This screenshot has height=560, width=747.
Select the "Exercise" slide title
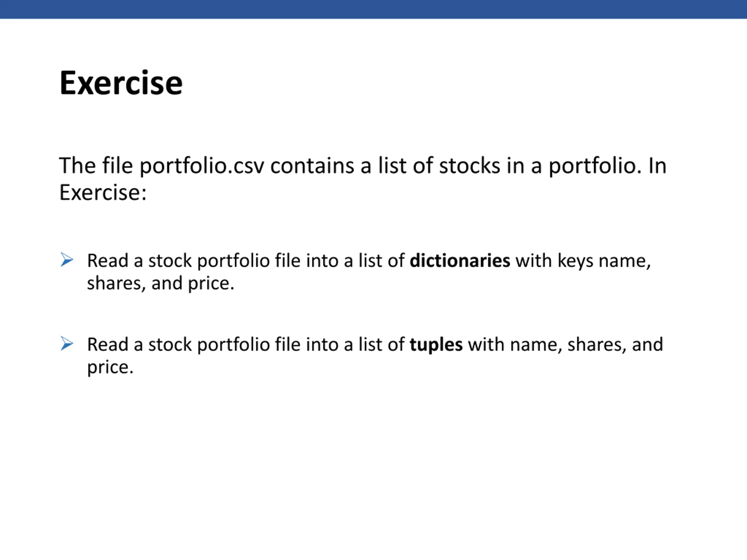click(121, 83)
